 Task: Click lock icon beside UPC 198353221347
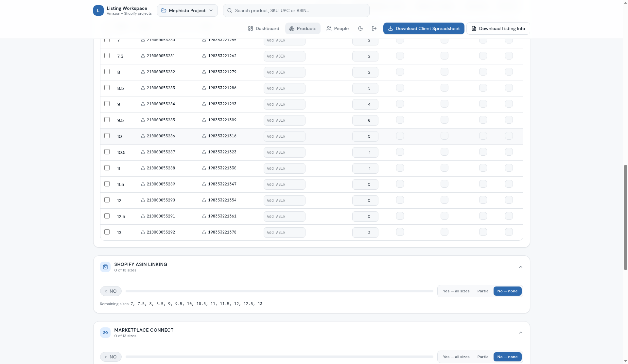pyautogui.click(x=204, y=184)
